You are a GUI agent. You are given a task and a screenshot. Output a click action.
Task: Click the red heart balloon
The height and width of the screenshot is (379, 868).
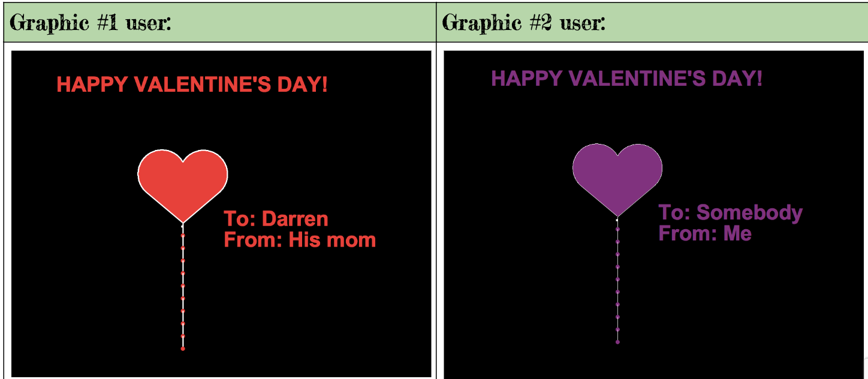[x=183, y=180]
